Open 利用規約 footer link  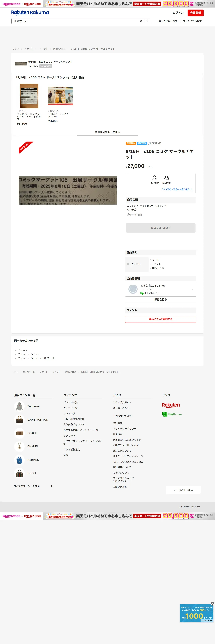(x=118, y=434)
